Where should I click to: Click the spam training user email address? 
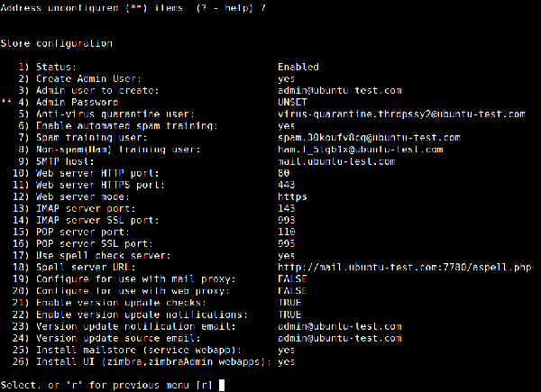[369, 138]
